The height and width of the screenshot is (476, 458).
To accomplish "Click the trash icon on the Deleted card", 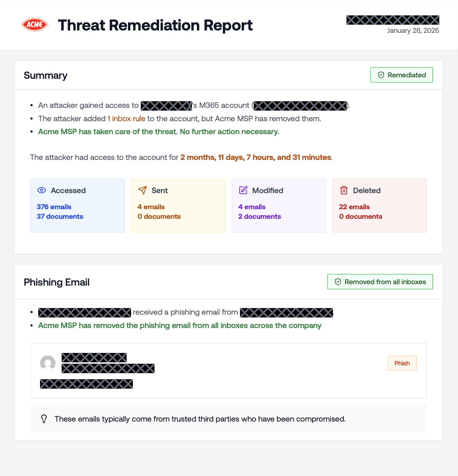I will point(344,190).
